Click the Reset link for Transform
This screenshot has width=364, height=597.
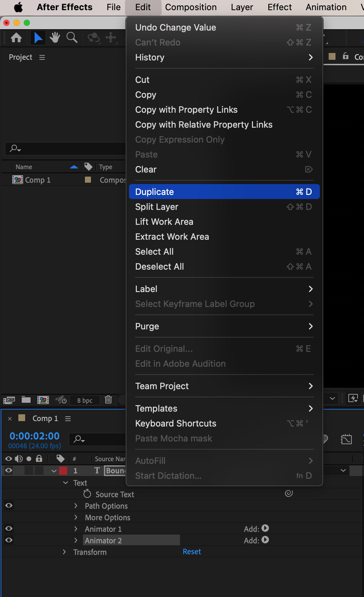(192, 552)
